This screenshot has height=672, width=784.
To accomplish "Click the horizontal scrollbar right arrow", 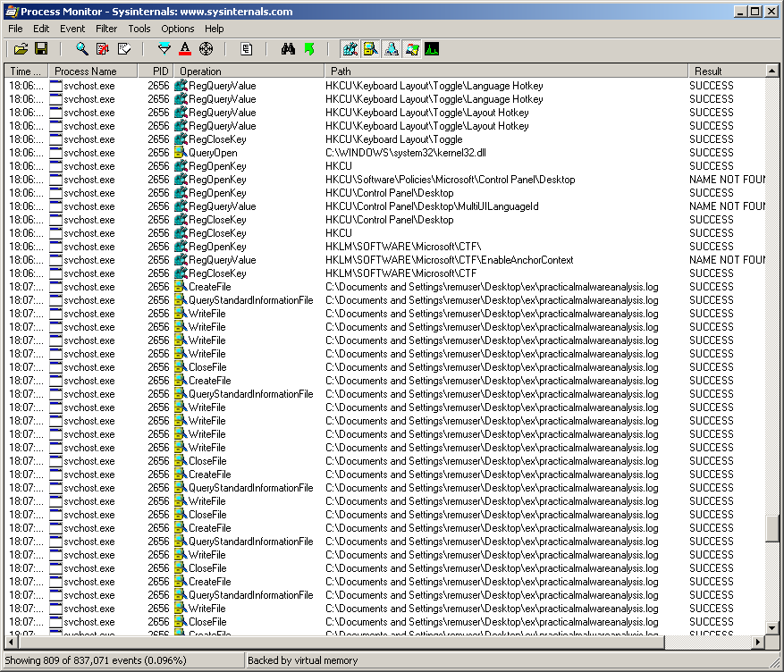I will tap(758, 642).
